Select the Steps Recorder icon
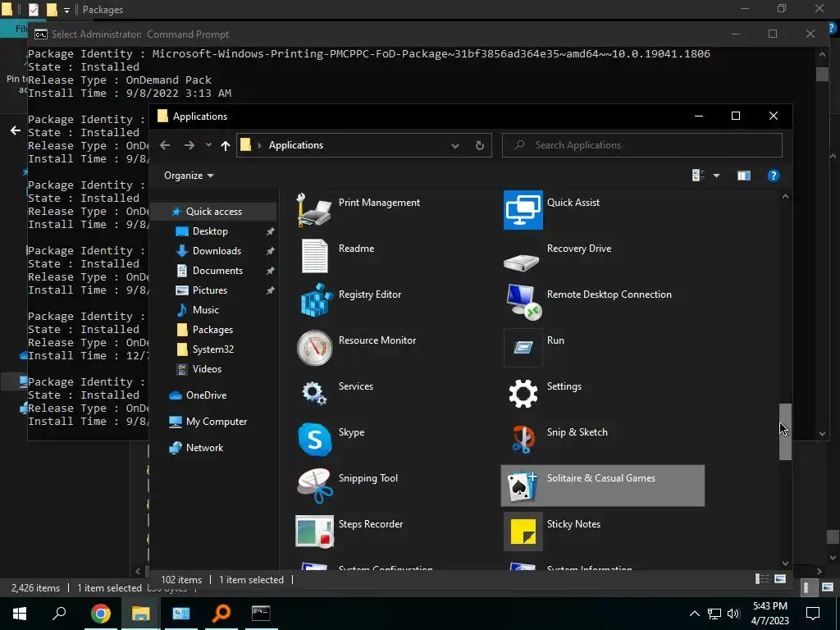840x630 pixels. [314, 532]
